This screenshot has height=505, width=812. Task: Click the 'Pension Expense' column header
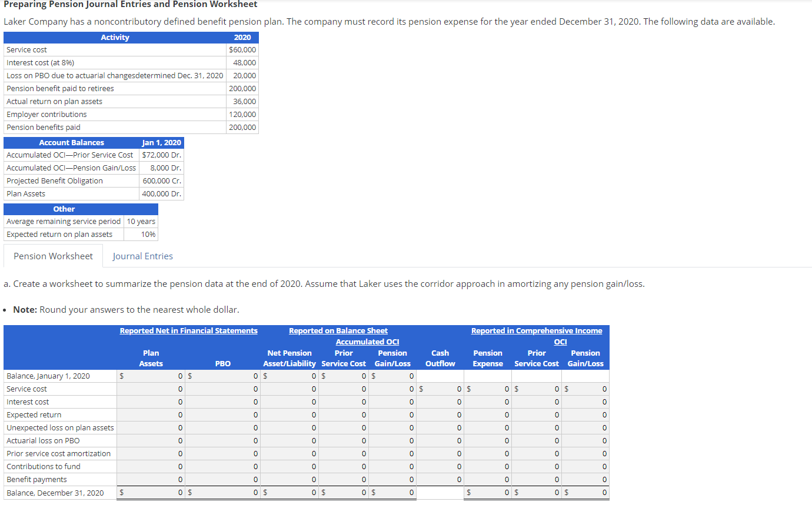click(x=488, y=359)
